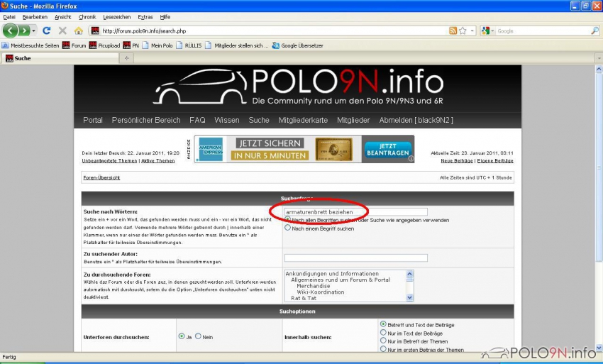
Task: Click the Mitgliederkarte navigation link
Action: 303,120
